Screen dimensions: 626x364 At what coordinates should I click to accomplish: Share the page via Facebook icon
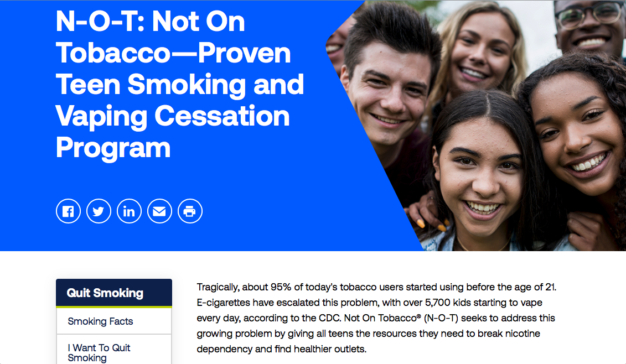point(68,211)
